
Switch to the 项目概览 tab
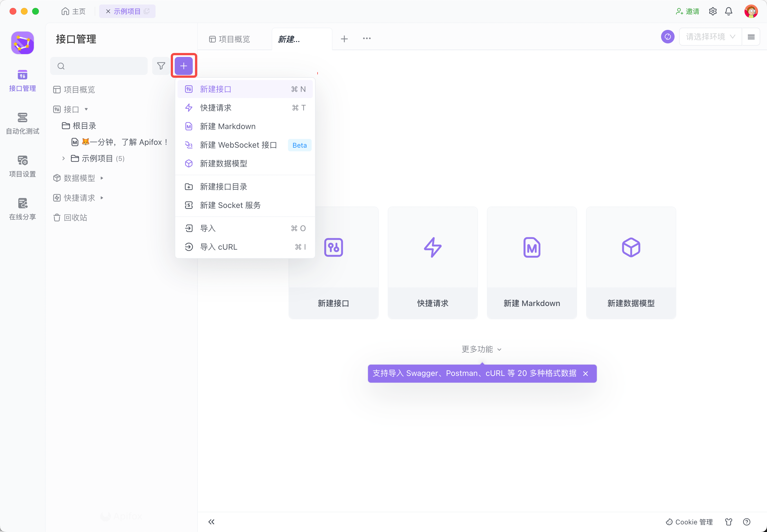[x=230, y=39]
